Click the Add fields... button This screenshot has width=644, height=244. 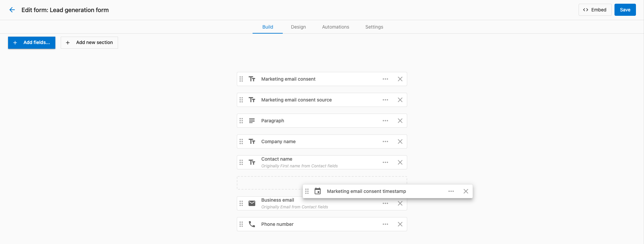click(32, 43)
